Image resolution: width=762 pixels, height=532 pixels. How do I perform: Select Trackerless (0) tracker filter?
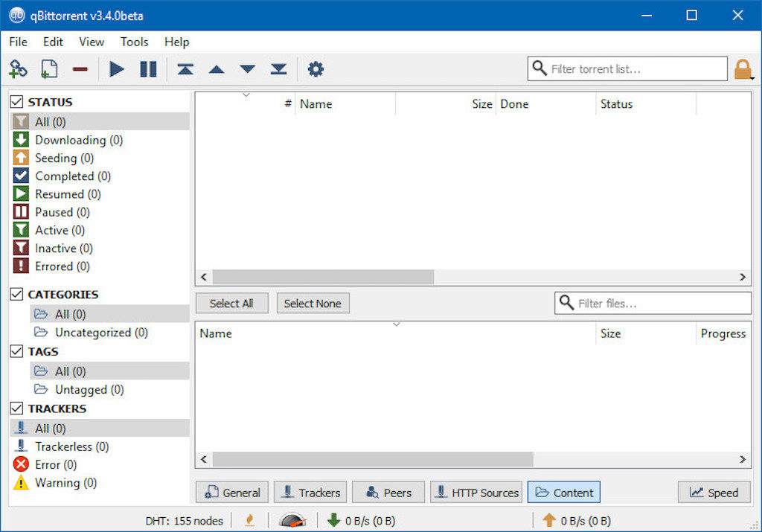pyautogui.click(x=100, y=446)
